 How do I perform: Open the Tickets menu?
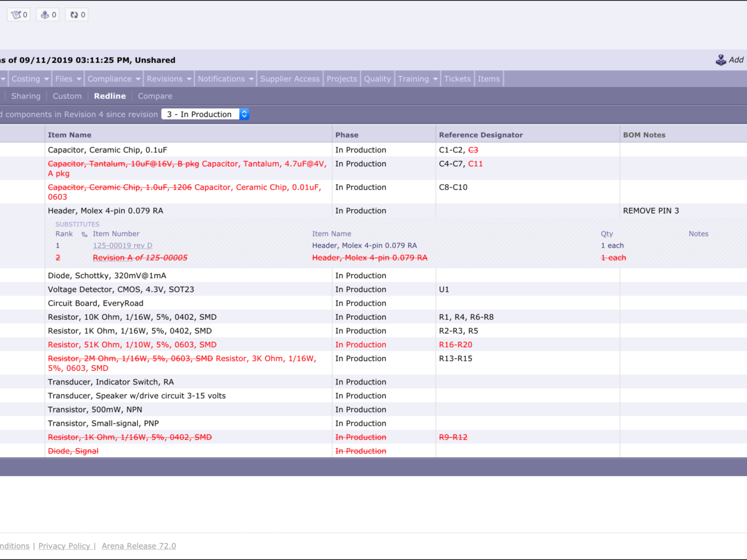click(x=458, y=78)
